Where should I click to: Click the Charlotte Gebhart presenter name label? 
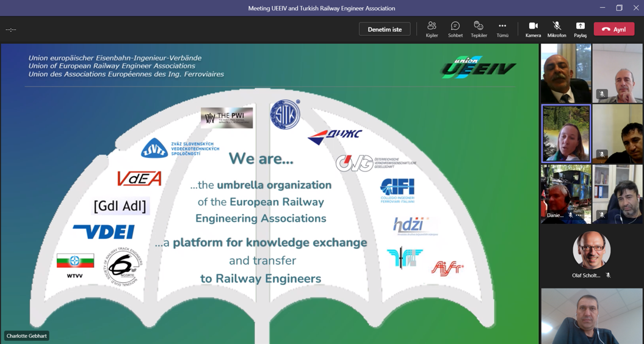tap(27, 336)
